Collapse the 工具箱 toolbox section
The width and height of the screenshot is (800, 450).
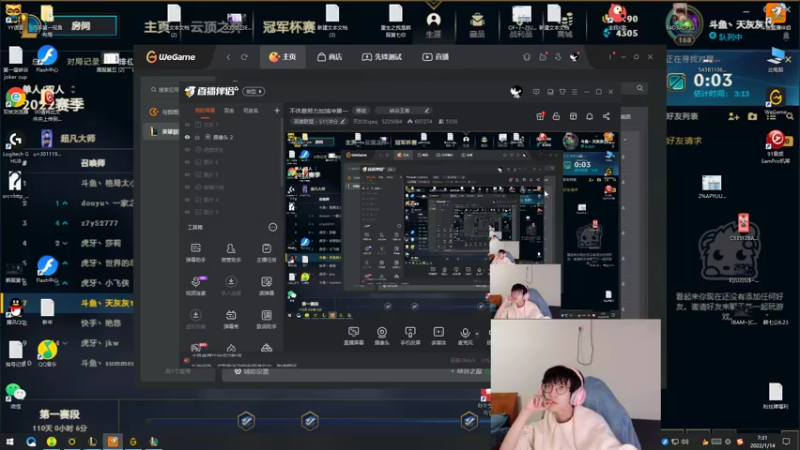pyautogui.click(x=272, y=227)
